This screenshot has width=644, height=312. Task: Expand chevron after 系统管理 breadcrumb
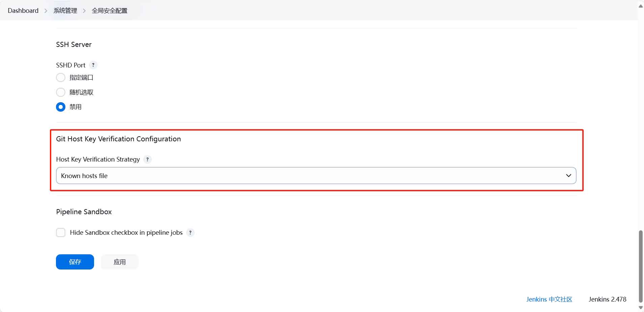pyautogui.click(x=84, y=11)
